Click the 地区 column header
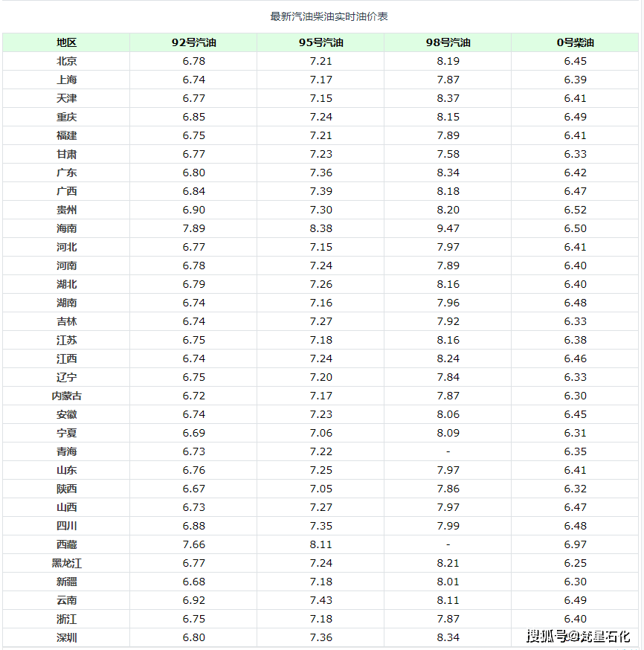Screen dimensions: 644x650 [x=66, y=42]
